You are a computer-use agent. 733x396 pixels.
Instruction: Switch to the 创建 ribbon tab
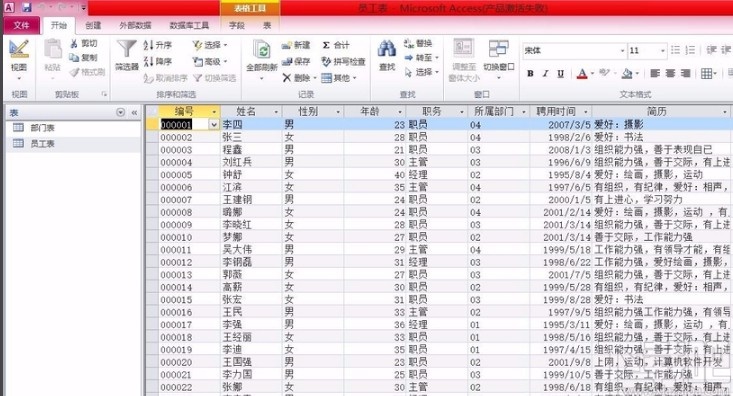tap(93, 25)
